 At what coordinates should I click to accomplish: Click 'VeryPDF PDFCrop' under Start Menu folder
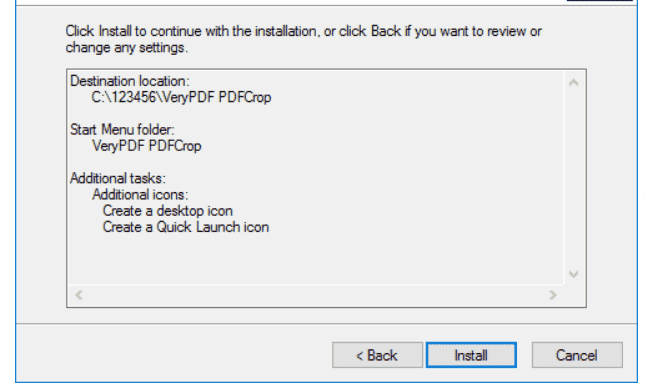[147, 146]
